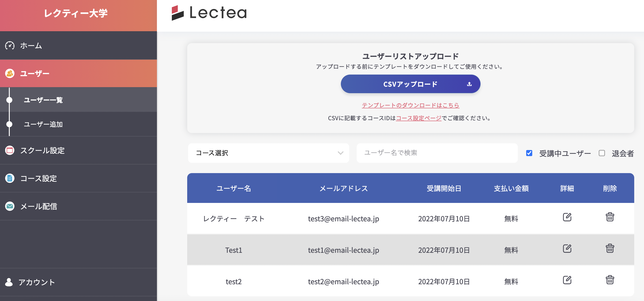644x301 pixels.
Task: Select ユーザー追加 submenu item
Action: [x=43, y=124]
